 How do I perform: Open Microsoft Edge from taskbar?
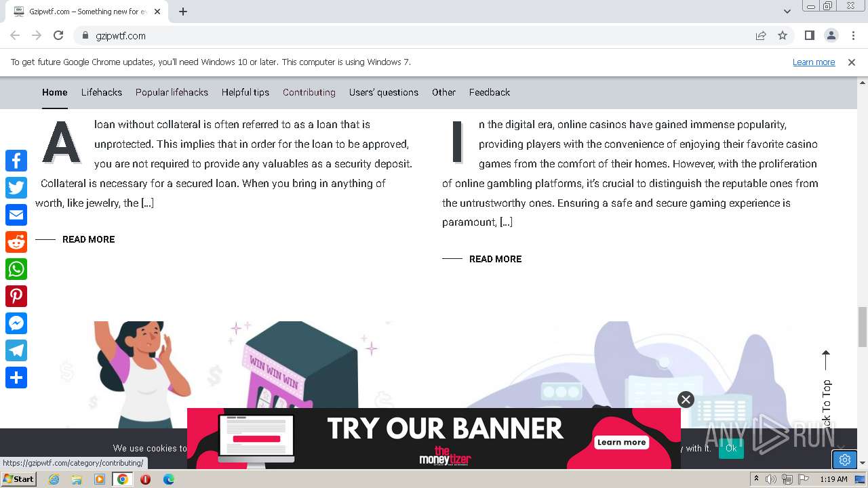(168, 479)
